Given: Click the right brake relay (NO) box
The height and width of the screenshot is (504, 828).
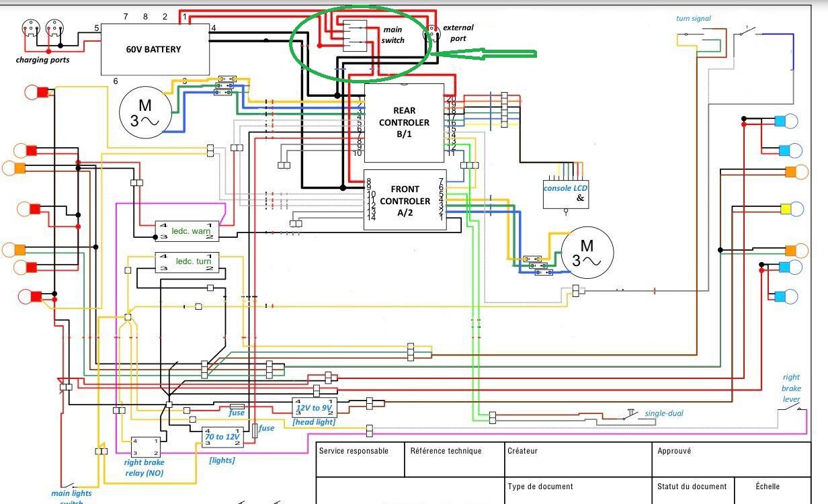Looking at the screenshot, I should pyautogui.click(x=145, y=447).
